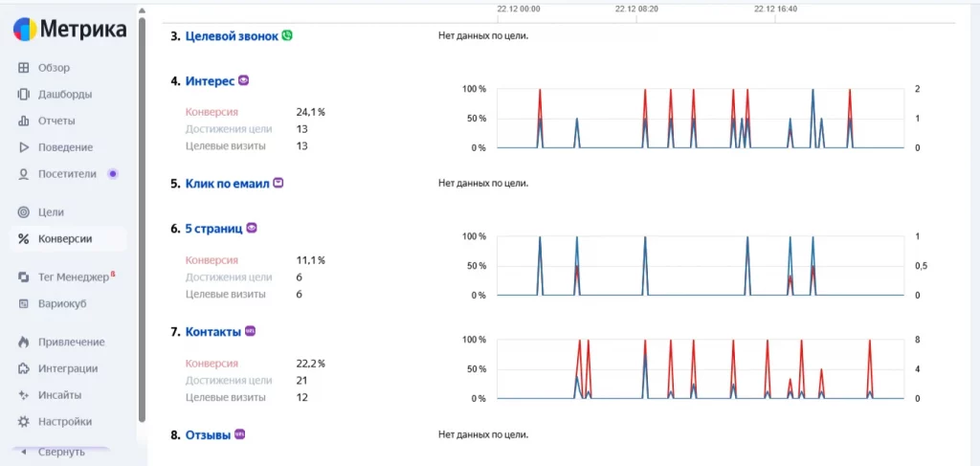Click the Обзор grid icon in sidebar
Screen dimensions: 980x466
[24, 68]
